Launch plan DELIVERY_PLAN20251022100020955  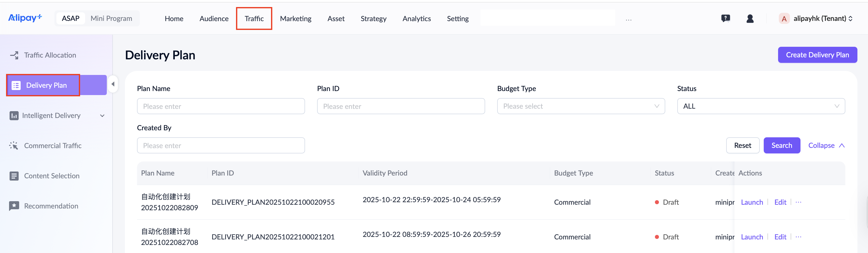[752, 202]
